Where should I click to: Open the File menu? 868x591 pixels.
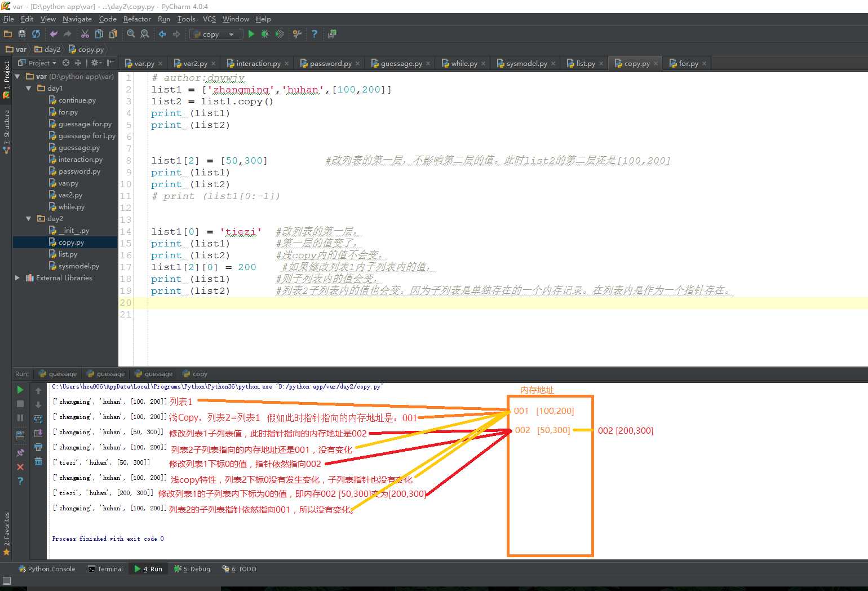coord(8,19)
